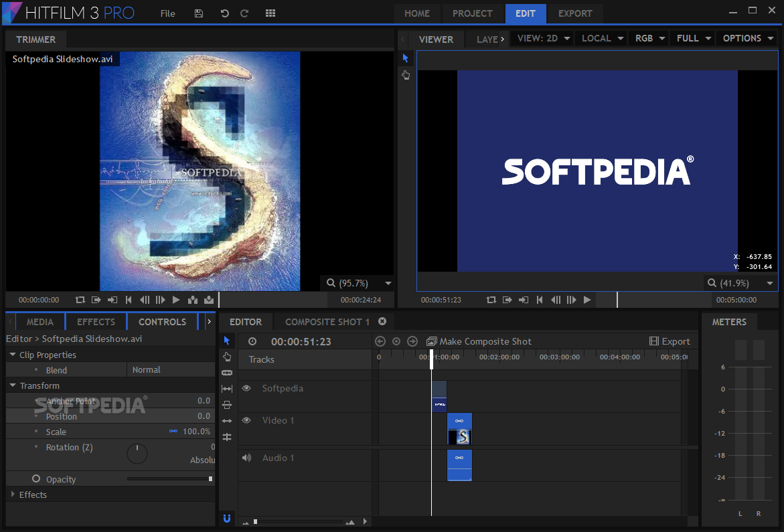
Task: Click the add keyframe circle button
Action: click(x=396, y=341)
